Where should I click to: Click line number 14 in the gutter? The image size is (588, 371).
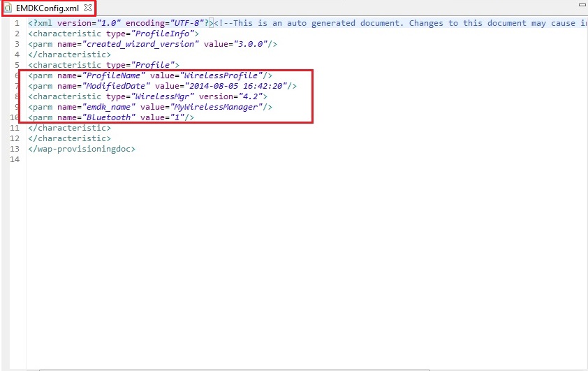(16, 159)
